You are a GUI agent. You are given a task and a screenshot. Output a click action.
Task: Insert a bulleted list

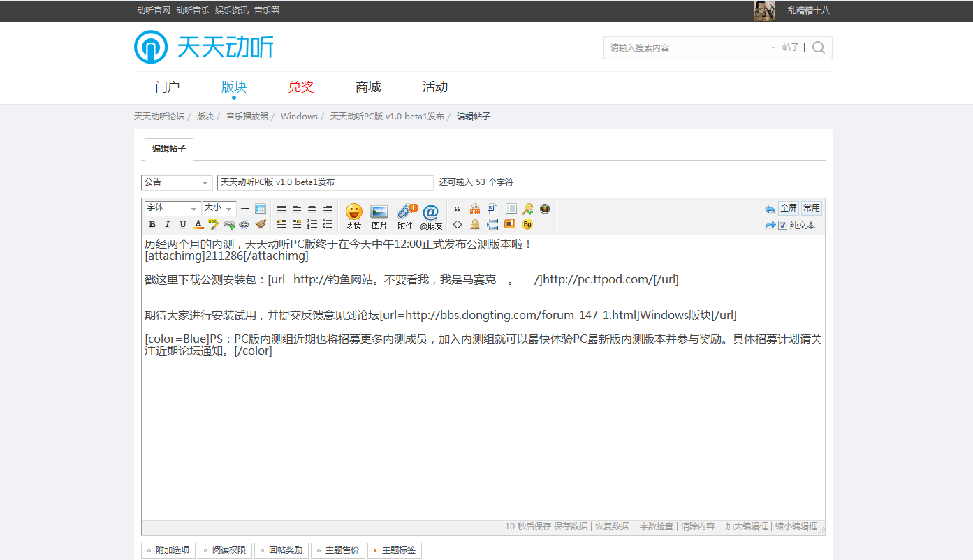tap(328, 224)
